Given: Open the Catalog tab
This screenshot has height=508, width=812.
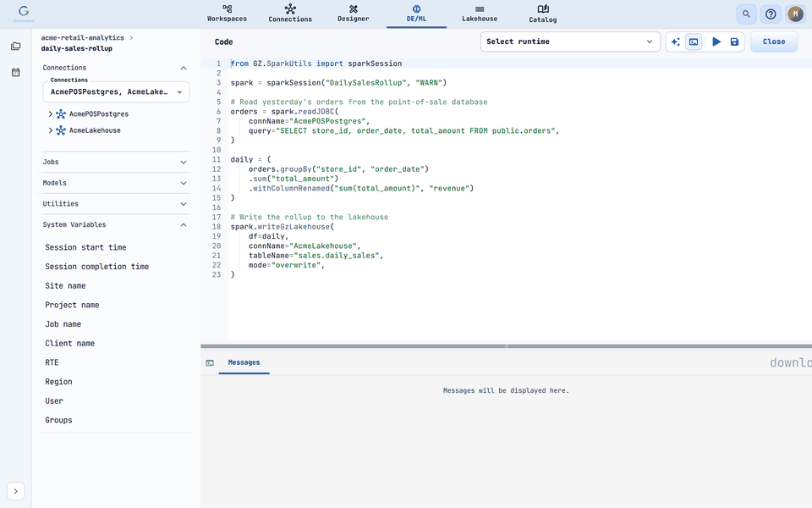Looking at the screenshot, I should click(x=543, y=14).
